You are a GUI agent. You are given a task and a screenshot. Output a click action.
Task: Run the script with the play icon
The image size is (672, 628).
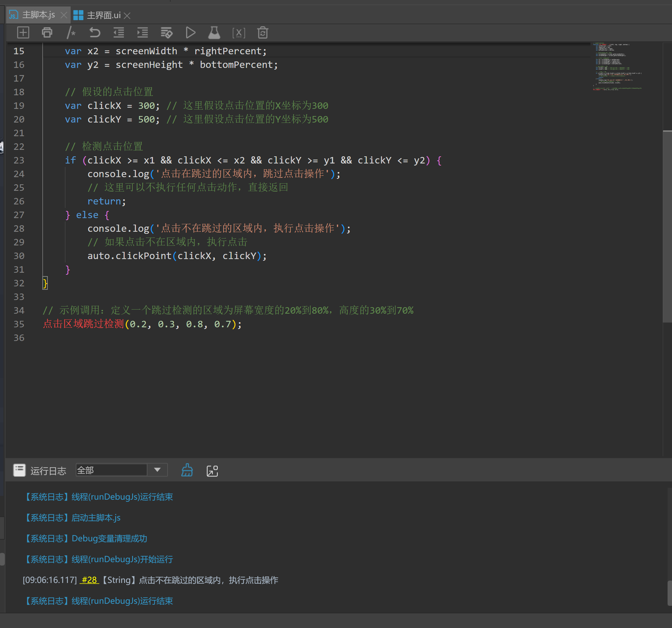point(190,33)
